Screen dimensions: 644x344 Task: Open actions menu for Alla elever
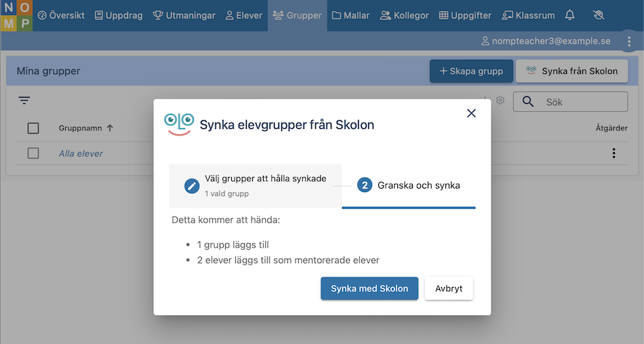point(613,153)
